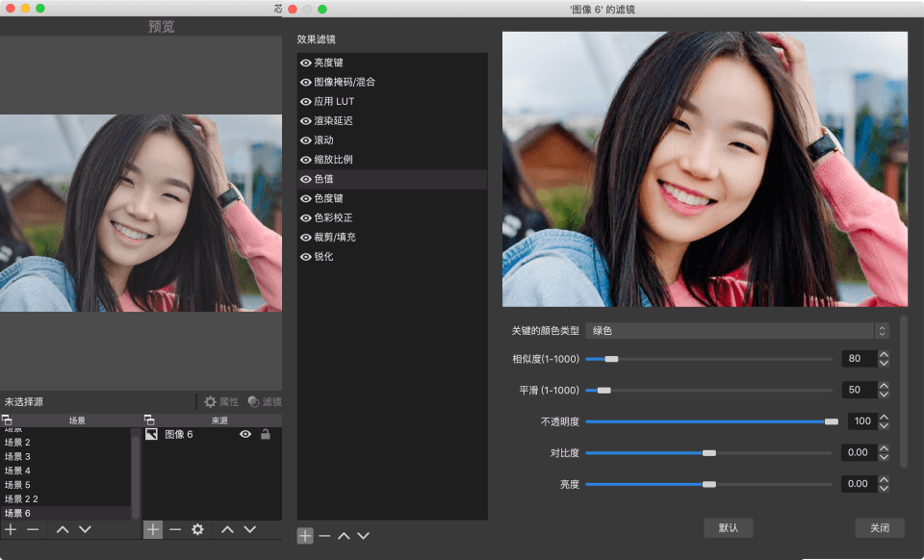Open source settings gear in the 来源 toolbar
This screenshot has height=560, width=924.
click(x=197, y=529)
